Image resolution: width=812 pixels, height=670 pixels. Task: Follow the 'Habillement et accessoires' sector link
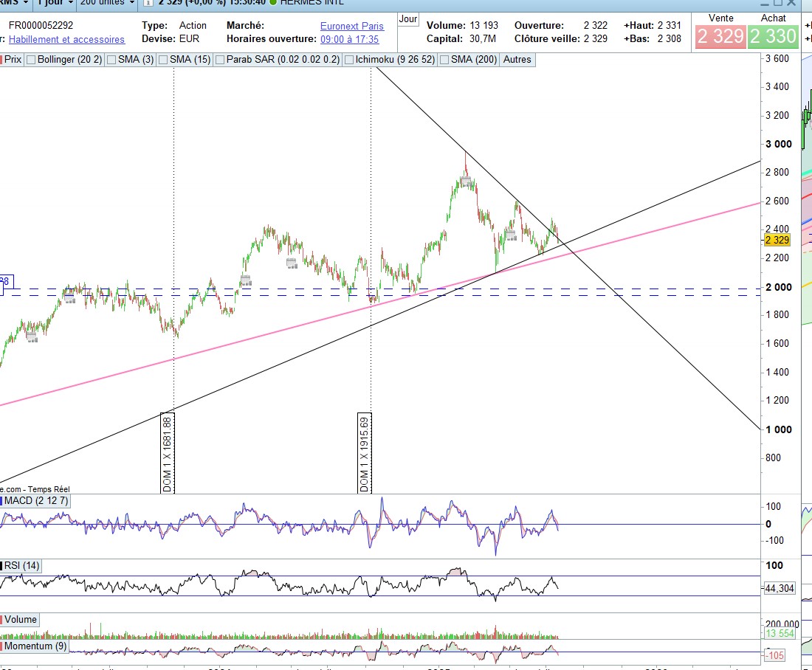[x=66, y=39]
